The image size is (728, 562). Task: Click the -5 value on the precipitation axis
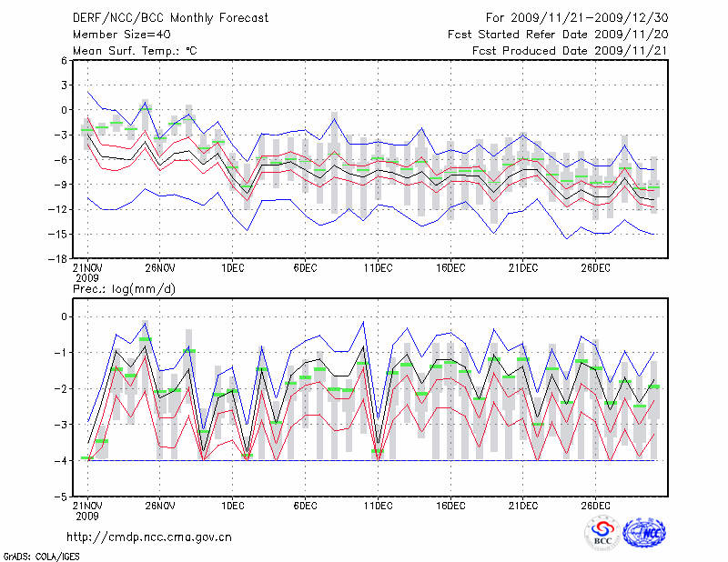point(61,497)
